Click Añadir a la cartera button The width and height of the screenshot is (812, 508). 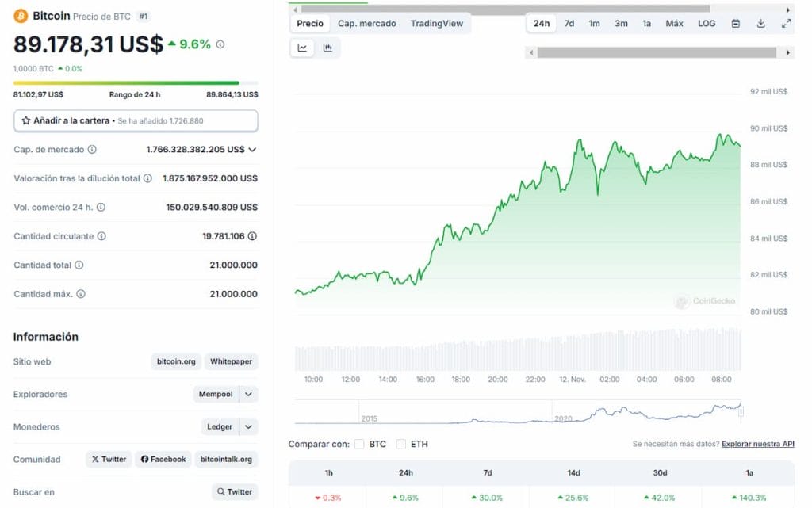[x=136, y=121]
